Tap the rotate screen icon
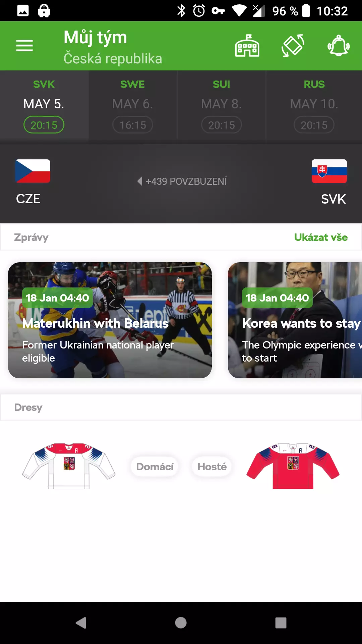 [293, 46]
